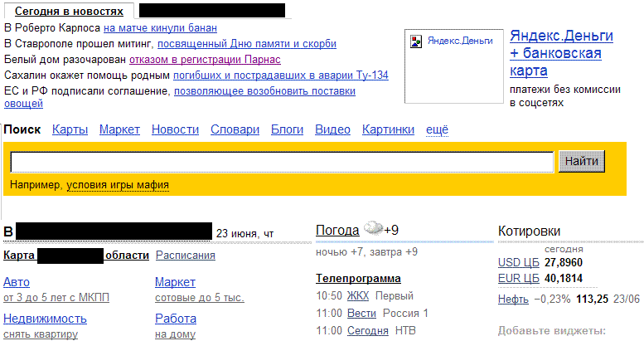Open link погибших и пострадавших в аварии Ту-134
The width and height of the screenshot is (644, 341).
click(280, 76)
